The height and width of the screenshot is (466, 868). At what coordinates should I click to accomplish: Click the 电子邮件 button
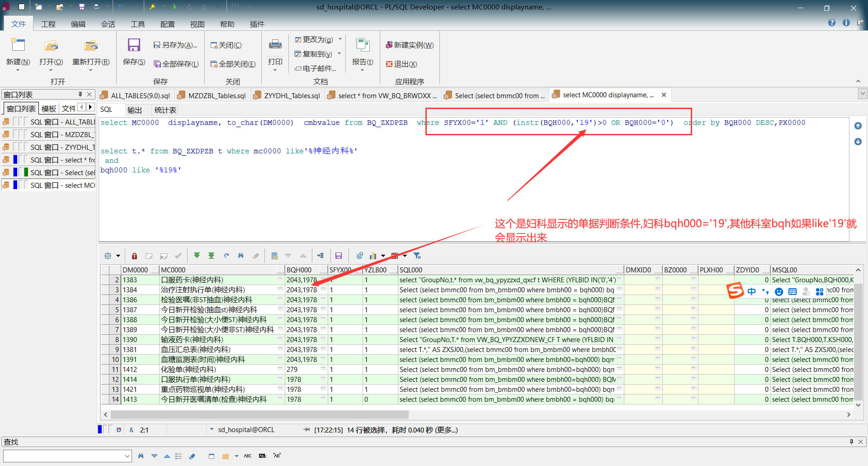[x=316, y=68]
